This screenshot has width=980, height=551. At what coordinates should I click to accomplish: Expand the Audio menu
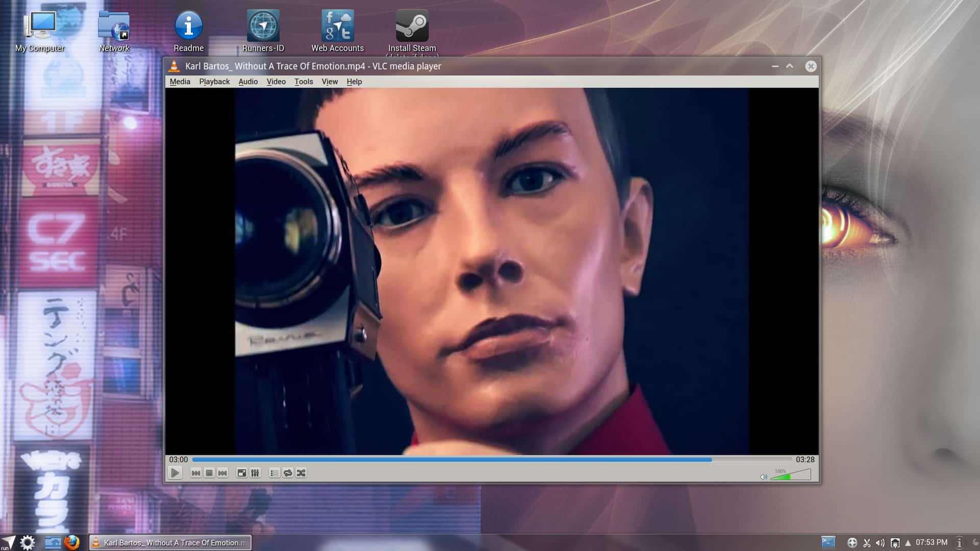248,82
